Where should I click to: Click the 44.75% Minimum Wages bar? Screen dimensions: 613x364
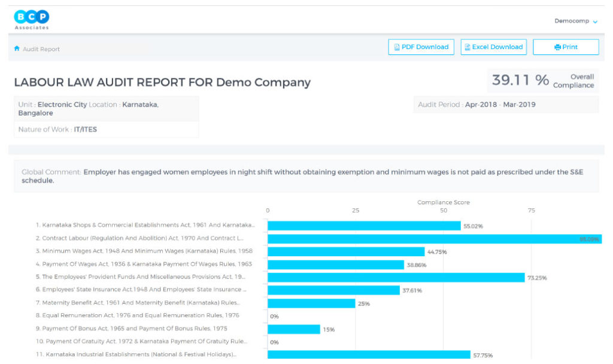click(346, 251)
